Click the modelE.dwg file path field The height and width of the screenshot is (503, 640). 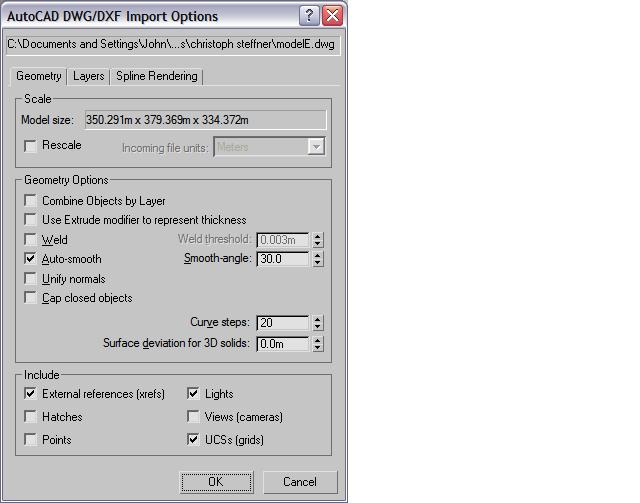(173, 45)
